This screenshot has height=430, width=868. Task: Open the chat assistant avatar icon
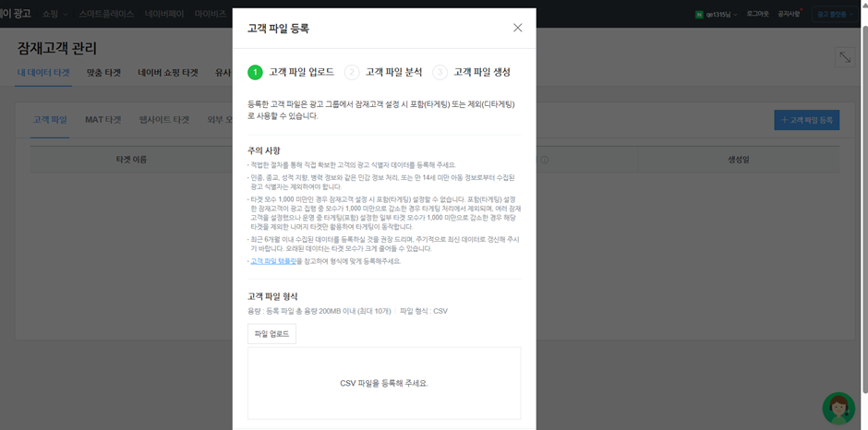(x=838, y=408)
